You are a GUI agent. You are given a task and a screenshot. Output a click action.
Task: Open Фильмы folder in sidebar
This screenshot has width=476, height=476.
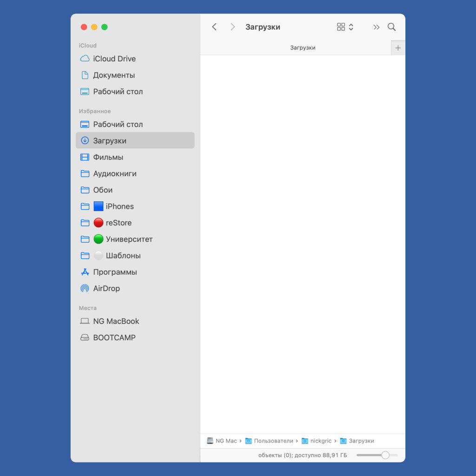tap(135, 157)
